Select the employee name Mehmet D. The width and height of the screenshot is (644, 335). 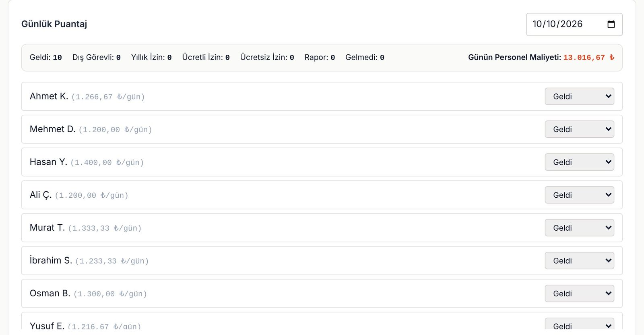(x=53, y=129)
